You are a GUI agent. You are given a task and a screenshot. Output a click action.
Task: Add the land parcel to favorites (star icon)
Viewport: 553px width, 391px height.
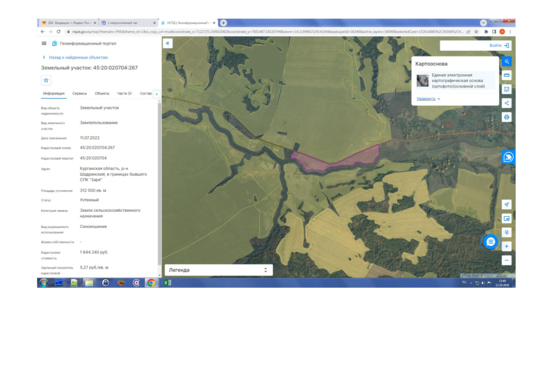coord(46,80)
